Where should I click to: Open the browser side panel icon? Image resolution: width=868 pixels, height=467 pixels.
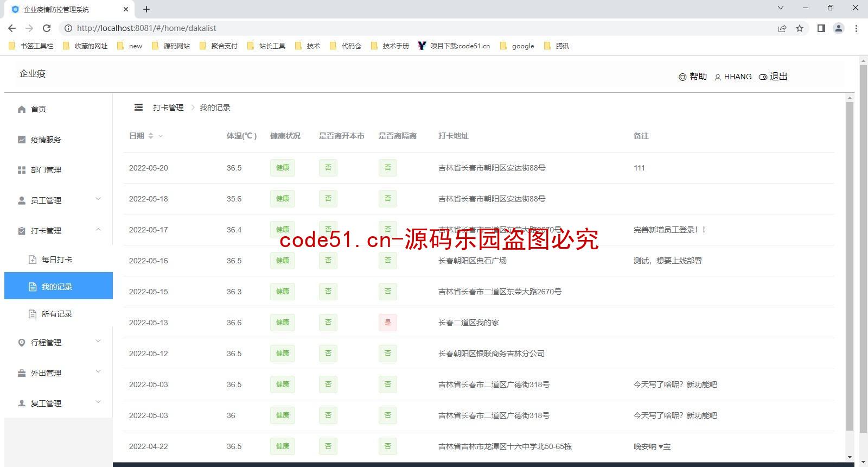tap(821, 28)
